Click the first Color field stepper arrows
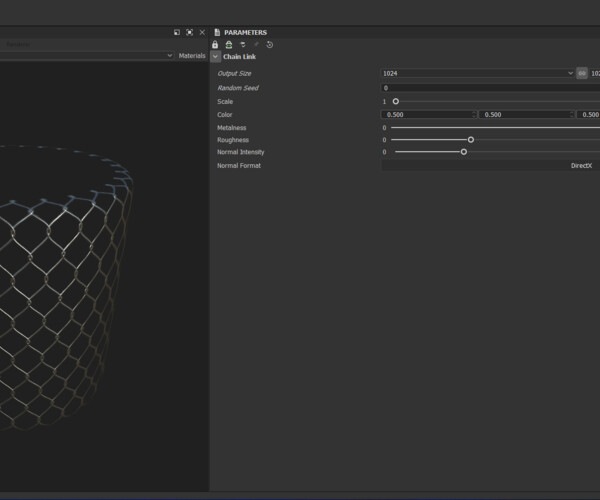This screenshot has height=500, width=600. click(x=474, y=115)
